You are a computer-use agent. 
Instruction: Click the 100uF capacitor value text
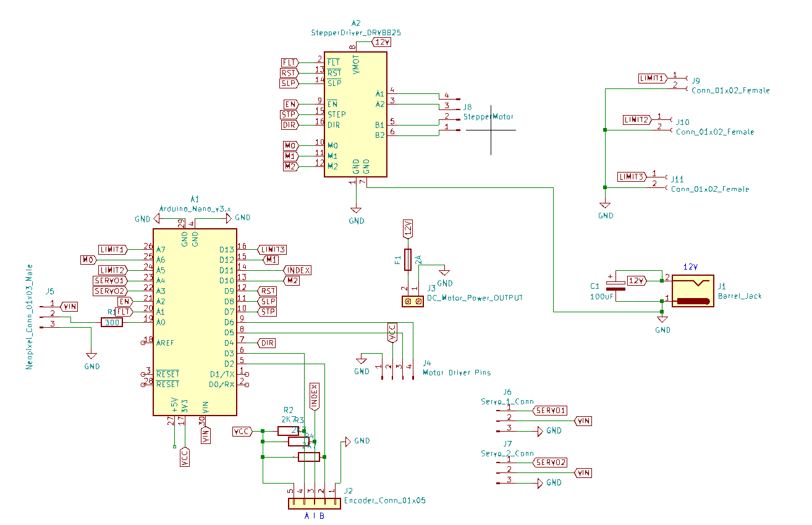pyautogui.click(x=603, y=296)
